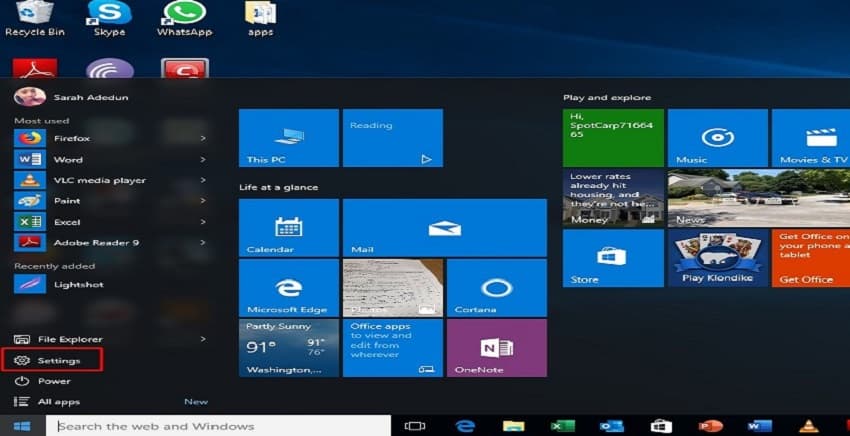850x436 pixels.
Task: Expand VLC media player jump list arrow
Action: 203,180
